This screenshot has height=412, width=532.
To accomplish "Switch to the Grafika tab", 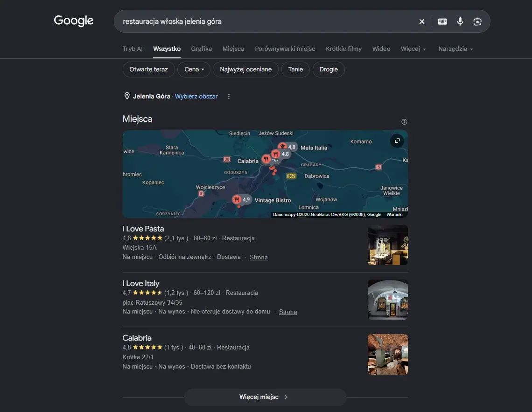I will click(201, 49).
